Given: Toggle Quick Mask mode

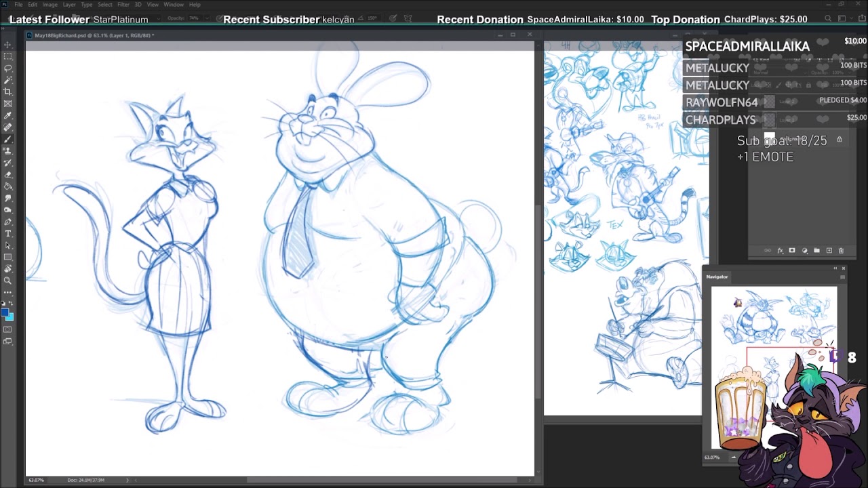Looking at the screenshot, I should coord(8,329).
